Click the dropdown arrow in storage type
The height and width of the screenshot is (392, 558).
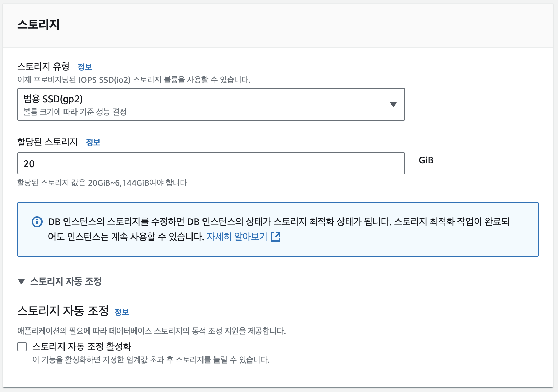[x=393, y=104]
